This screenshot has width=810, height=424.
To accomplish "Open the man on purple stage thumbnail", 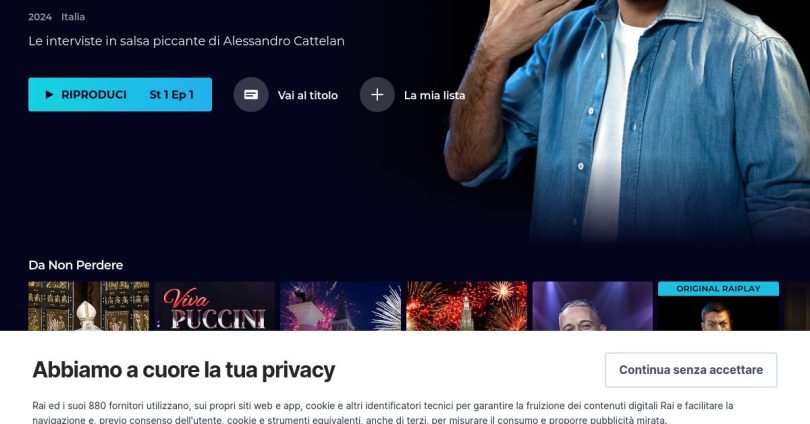I will 593,306.
